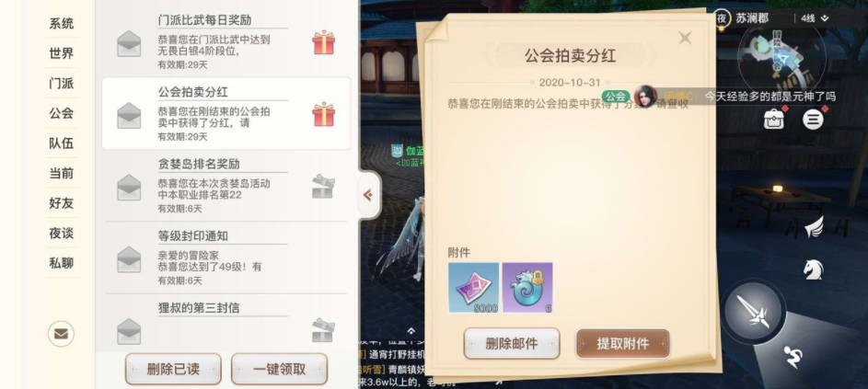This screenshot has width=868, height=389.
Task: Open the mail envelope icon in sidebar
Action: 61,334
